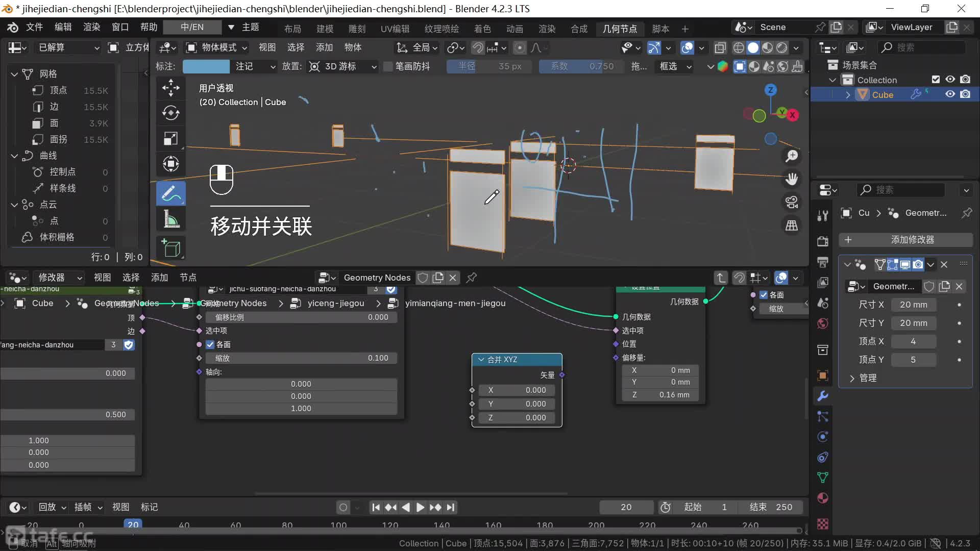Enable the 笔画防抖 stabilize stroke checkbox
Screen dimensions: 980x551
tap(388, 66)
